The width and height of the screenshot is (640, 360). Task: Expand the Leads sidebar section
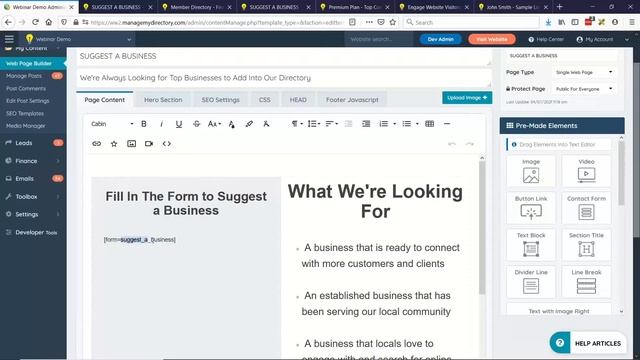click(x=33, y=143)
